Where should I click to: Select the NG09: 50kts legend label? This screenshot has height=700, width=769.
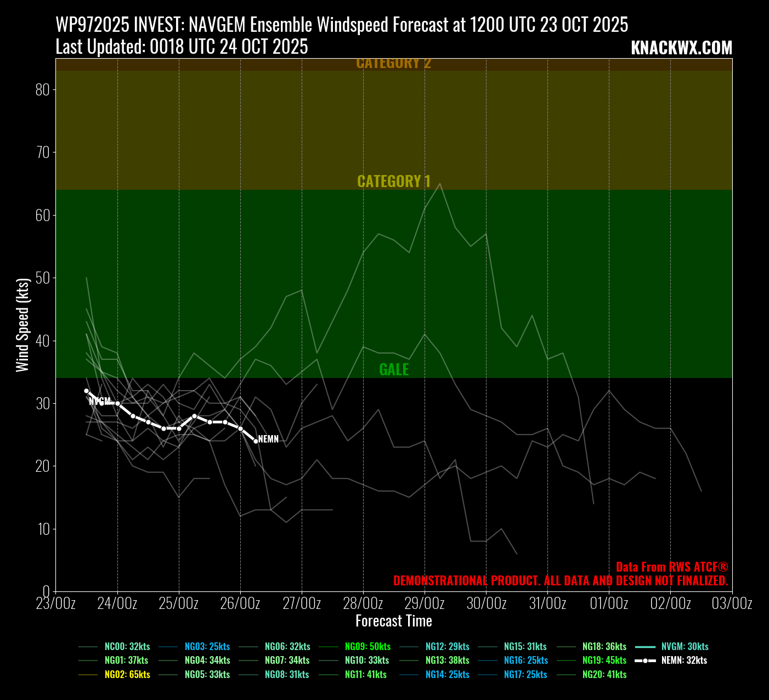[x=367, y=647]
